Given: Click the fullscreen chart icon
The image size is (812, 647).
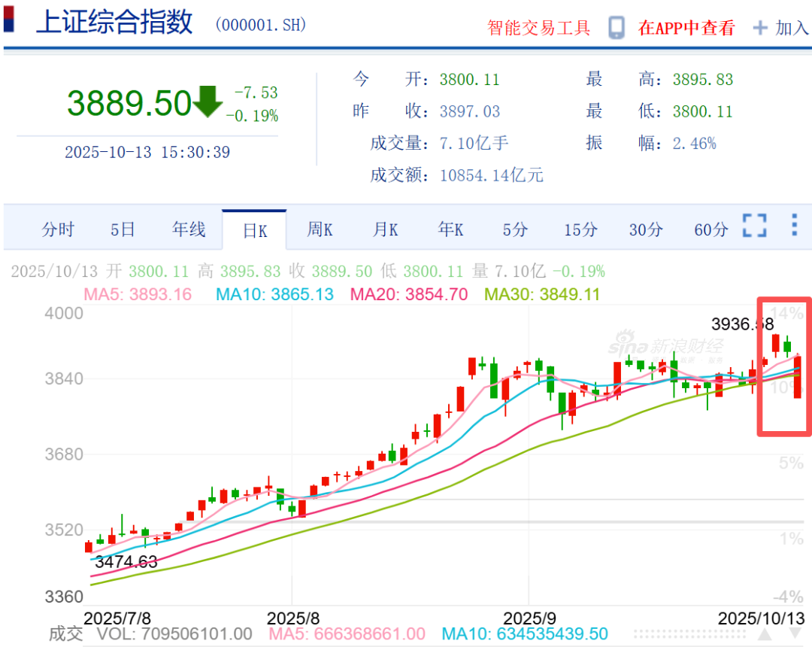Looking at the screenshot, I should click(x=754, y=226).
